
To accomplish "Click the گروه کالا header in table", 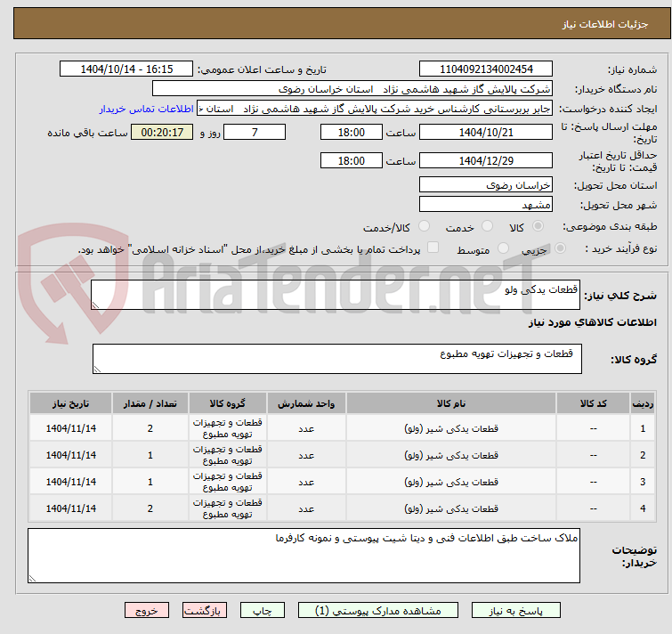I will click(227, 403).
